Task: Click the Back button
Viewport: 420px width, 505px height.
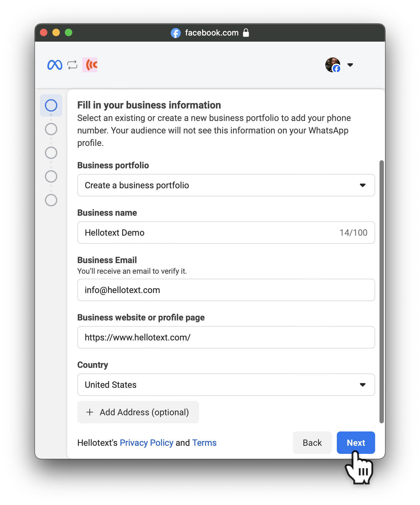Action: point(312,443)
